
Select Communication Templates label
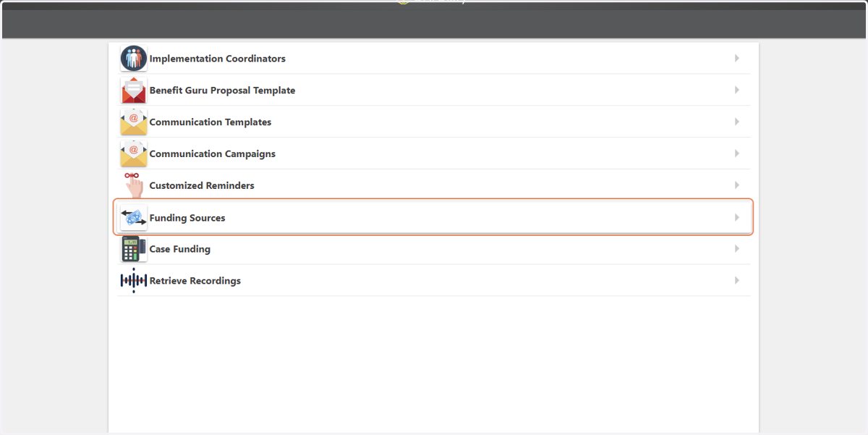pyautogui.click(x=210, y=122)
